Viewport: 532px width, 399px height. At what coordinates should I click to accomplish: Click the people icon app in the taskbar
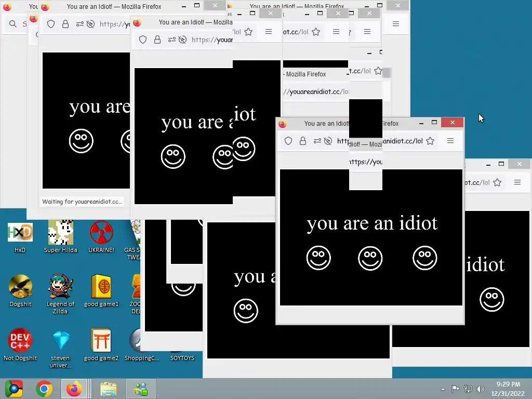[141, 389]
